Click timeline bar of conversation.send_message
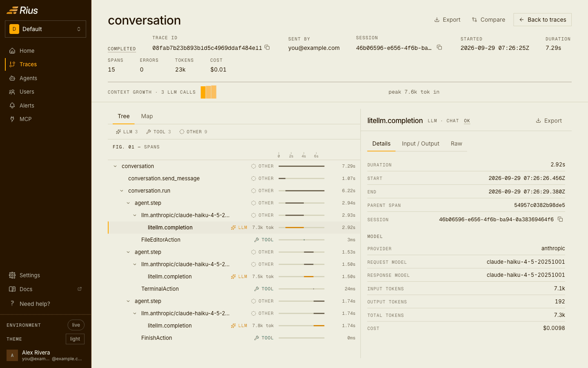Image resolution: width=588 pixels, height=368 pixels. pyautogui.click(x=282, y=179)
